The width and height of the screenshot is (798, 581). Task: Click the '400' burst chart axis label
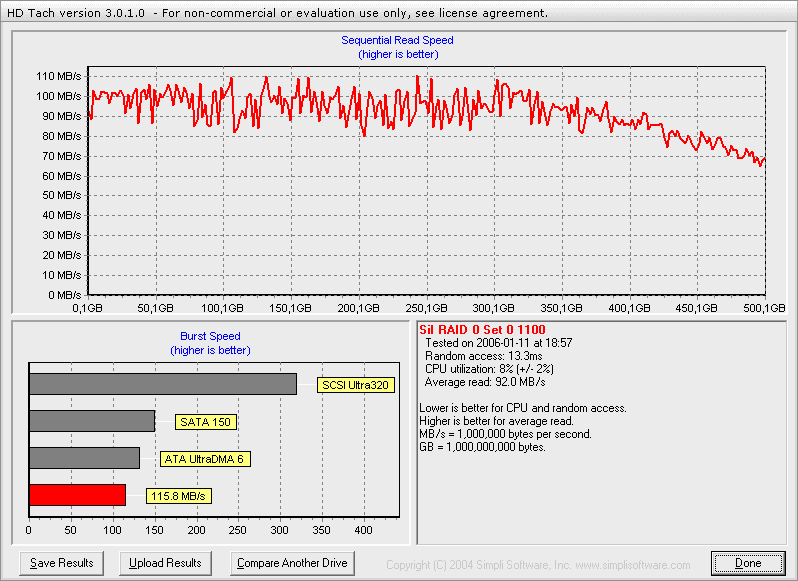[363, 530]
